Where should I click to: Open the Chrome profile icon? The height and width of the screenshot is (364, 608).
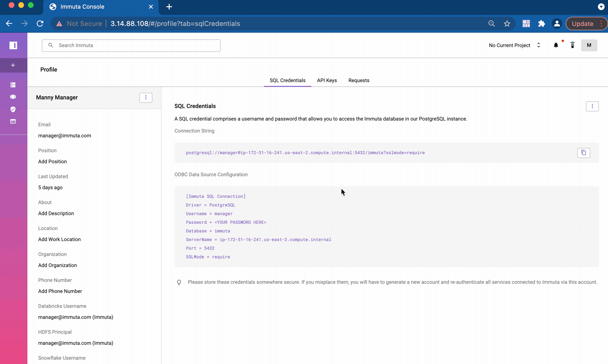coord(557,24)
